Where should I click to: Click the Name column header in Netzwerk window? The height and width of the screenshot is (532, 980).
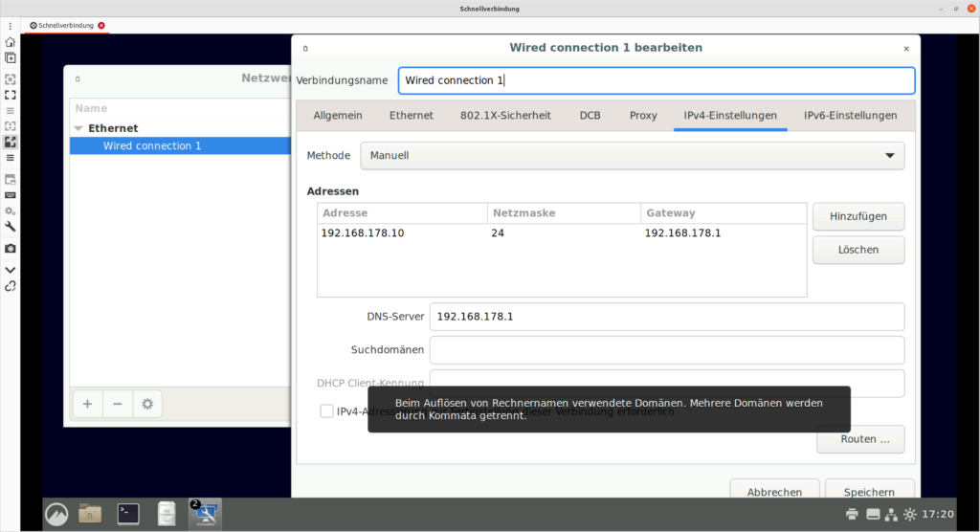click(180, 108)
